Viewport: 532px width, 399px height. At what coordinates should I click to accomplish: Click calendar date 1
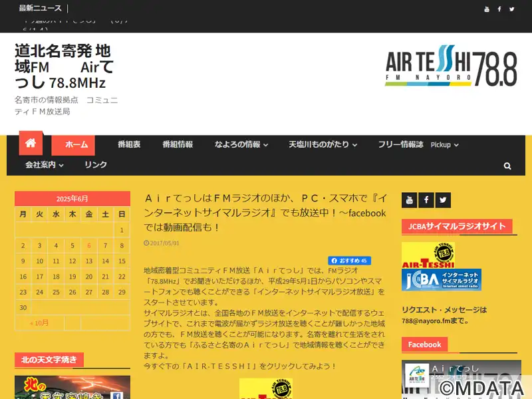click(122, 230)
